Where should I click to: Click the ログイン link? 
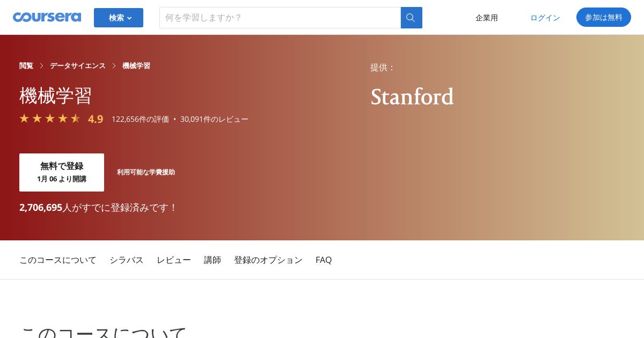[x=545, y=18]
